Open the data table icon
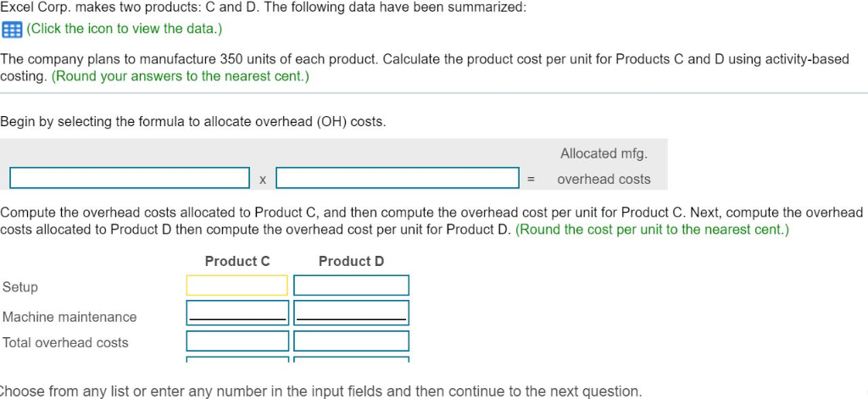This screenshot has height=399, width=868. [12, 29]
